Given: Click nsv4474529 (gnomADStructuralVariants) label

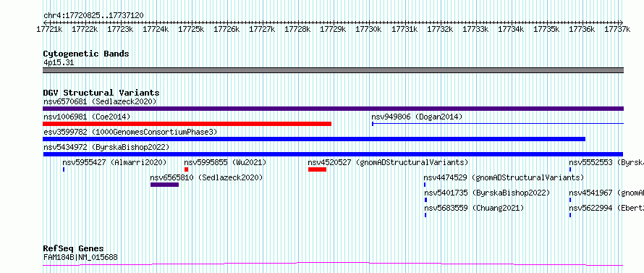Looking at the screenshot, I should (504, 177).
